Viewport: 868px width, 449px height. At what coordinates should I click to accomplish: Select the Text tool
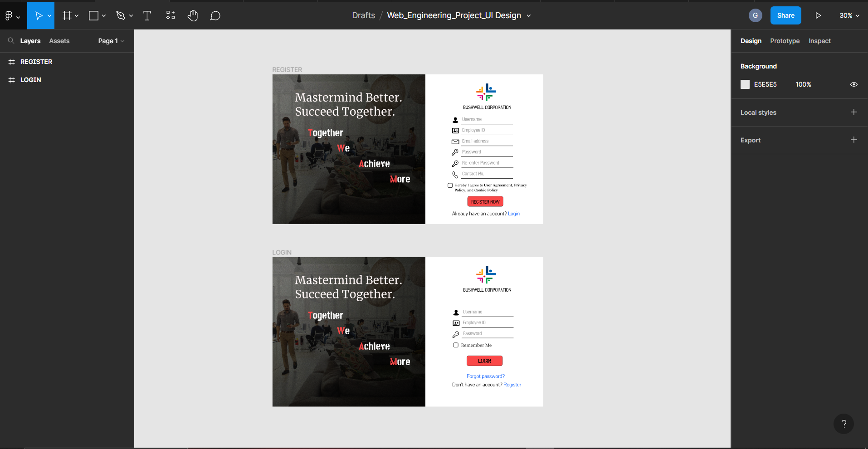pyautogui.click(x=147, y=15)
